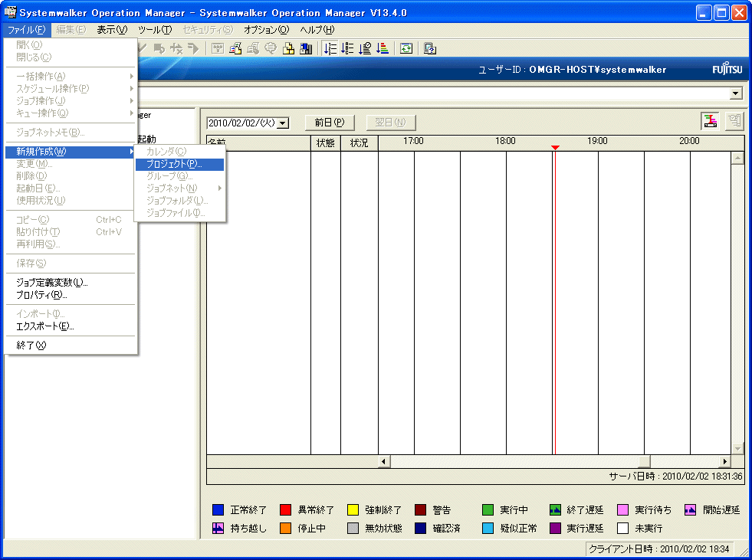This screenshot has height=560, width=752.
Task: Click the blue server monitor toolbar icon
Action: (x=306, y=48)
